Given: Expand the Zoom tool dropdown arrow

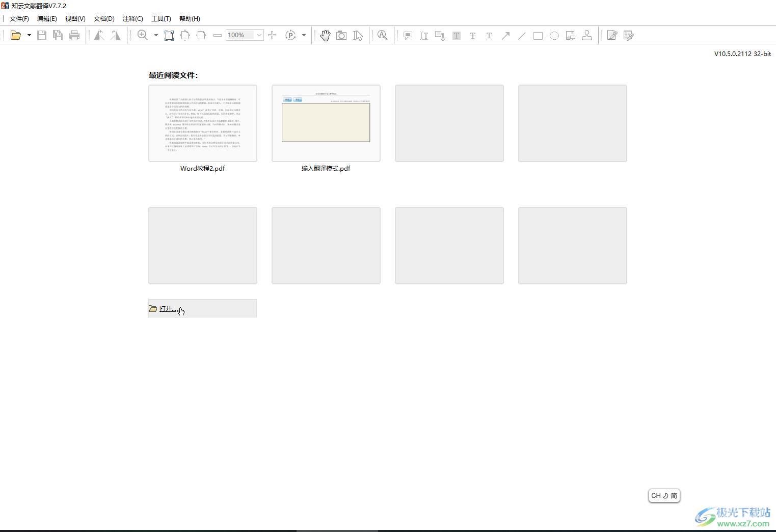Looking at the screenshot, I should (x=156, y=35).
